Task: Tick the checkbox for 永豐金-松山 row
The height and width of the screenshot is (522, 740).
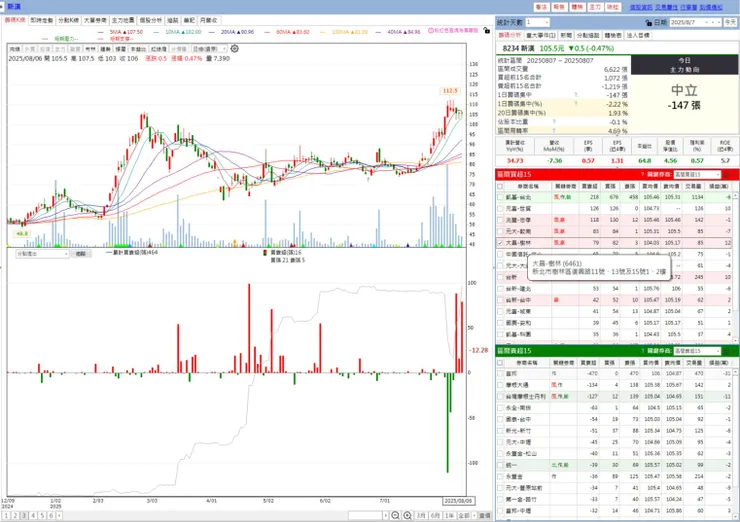Action: [500, 454]
